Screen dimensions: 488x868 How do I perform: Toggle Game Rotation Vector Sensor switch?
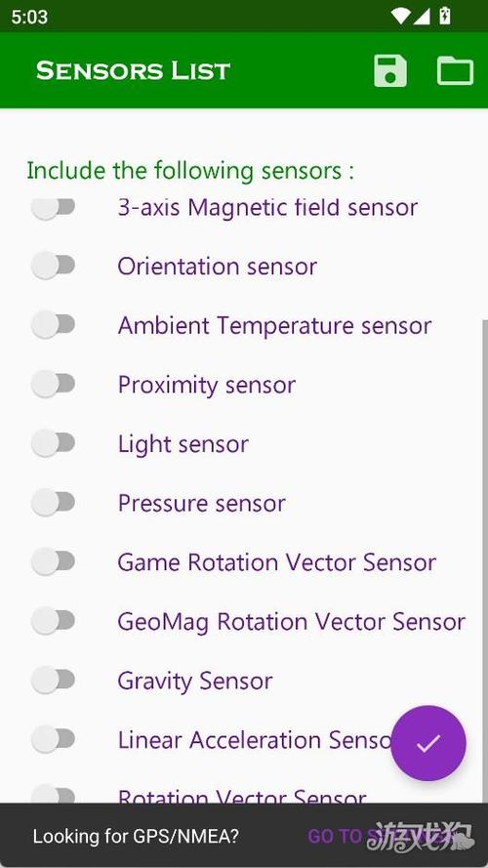pos(53,561)
